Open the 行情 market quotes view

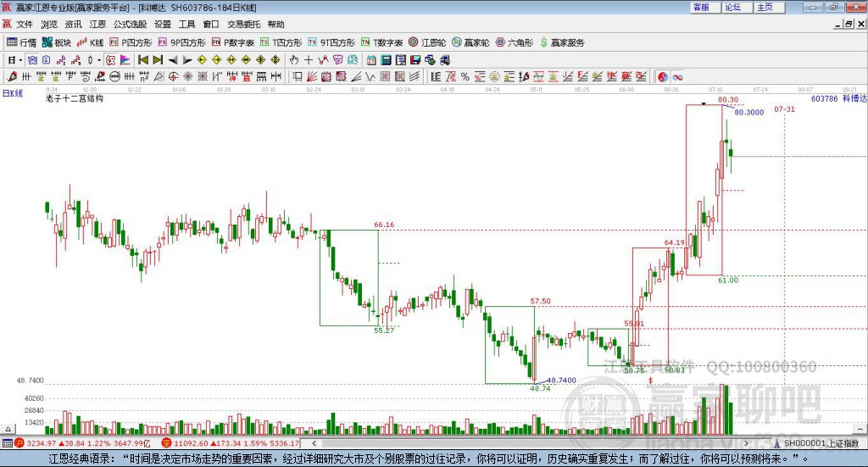[21, 42]
